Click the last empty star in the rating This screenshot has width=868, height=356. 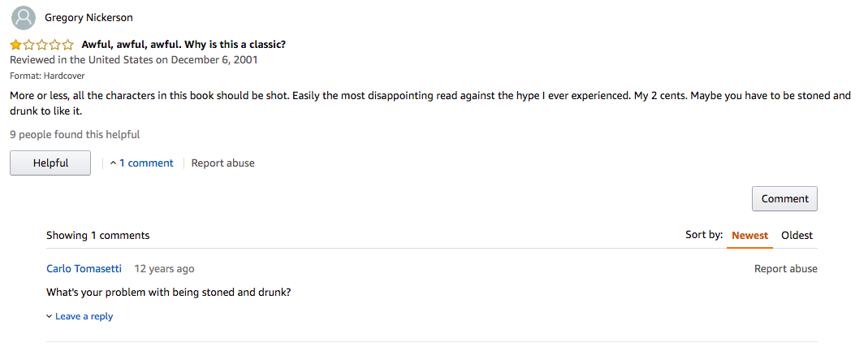(68, 45)
